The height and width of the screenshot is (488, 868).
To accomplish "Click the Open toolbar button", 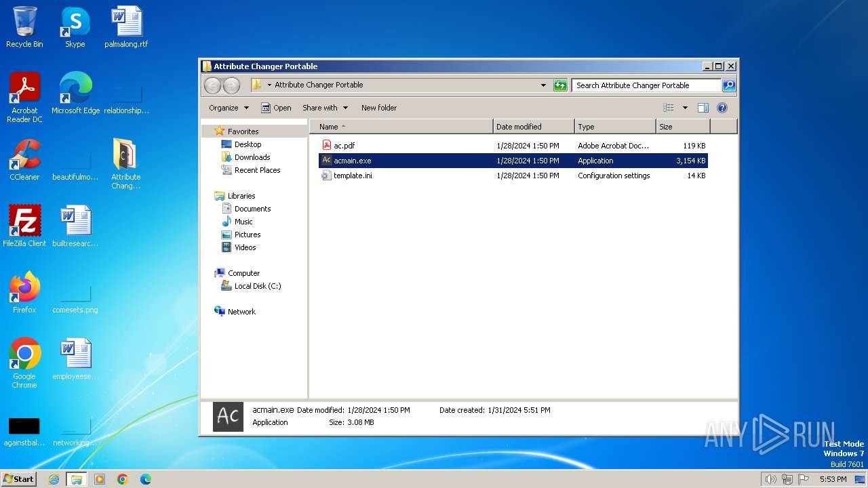I will [x=276, y=108].
